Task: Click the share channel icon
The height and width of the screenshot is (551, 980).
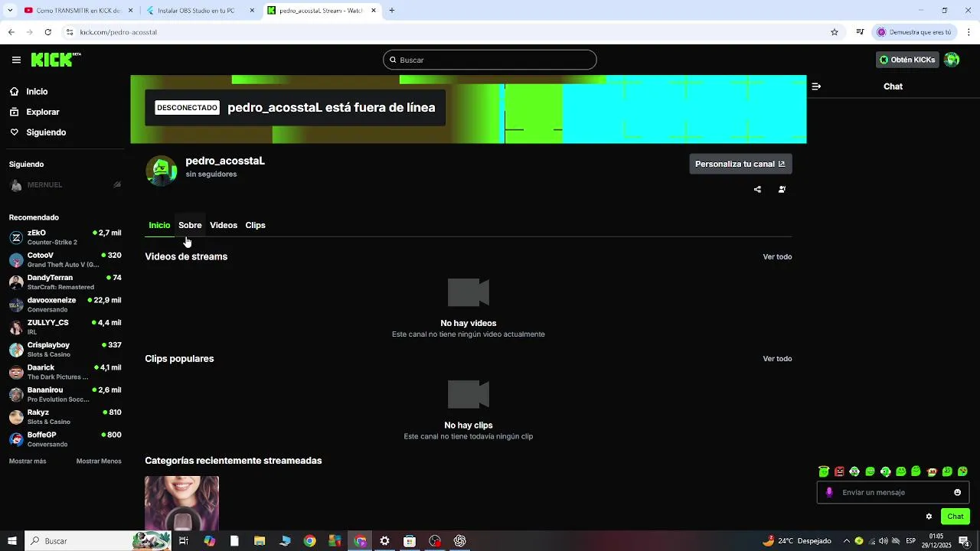Action: [x=757, y=189]
